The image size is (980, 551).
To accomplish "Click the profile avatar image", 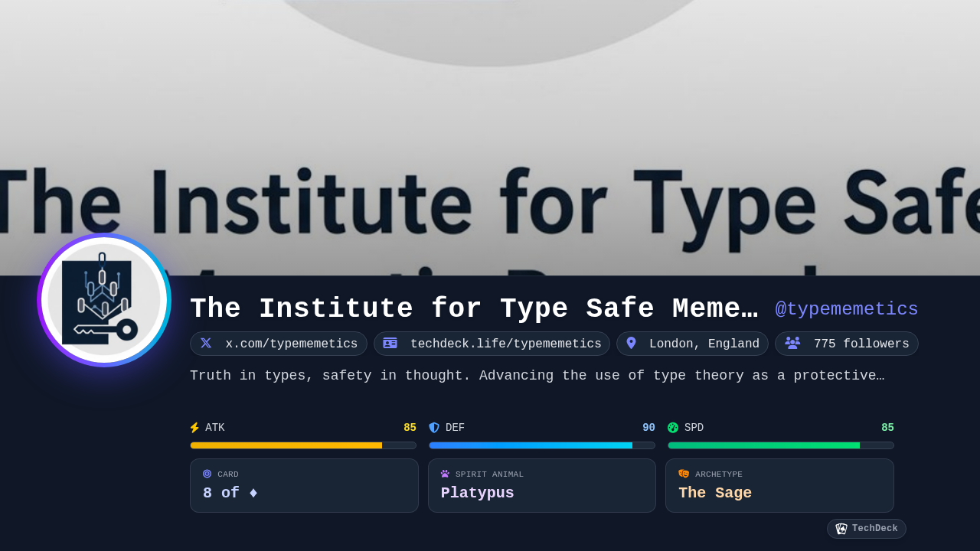I will [104, 300].
